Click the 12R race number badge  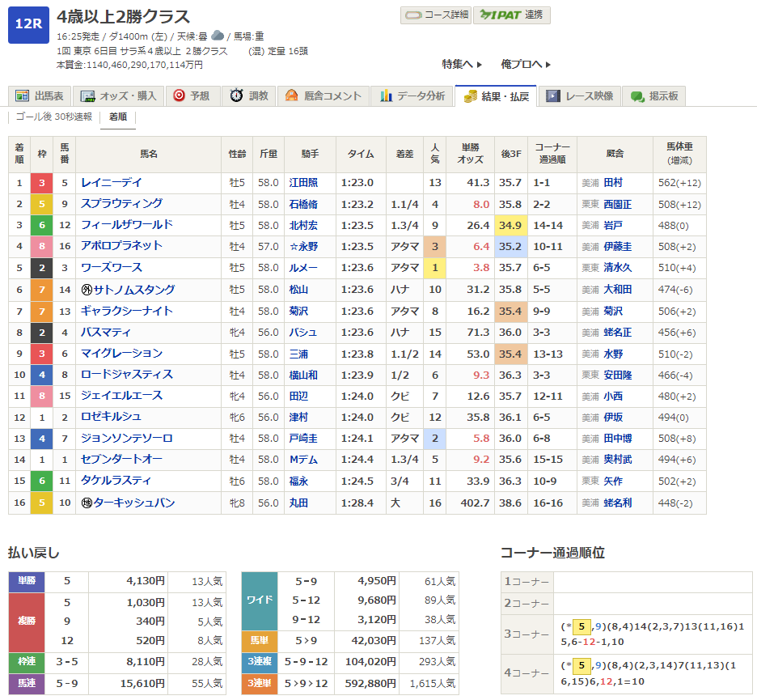pyautogui.click(x=28, y=24)
